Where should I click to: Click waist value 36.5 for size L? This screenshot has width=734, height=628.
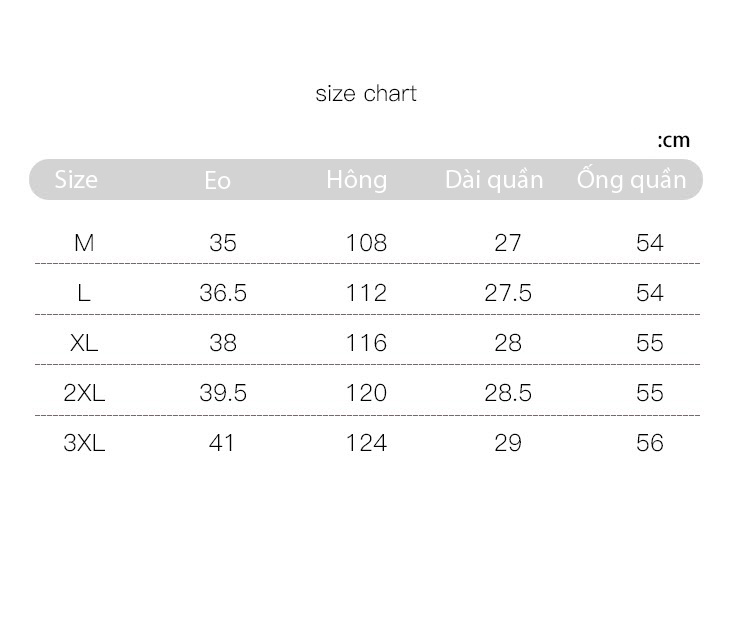[x=223, y=293]
